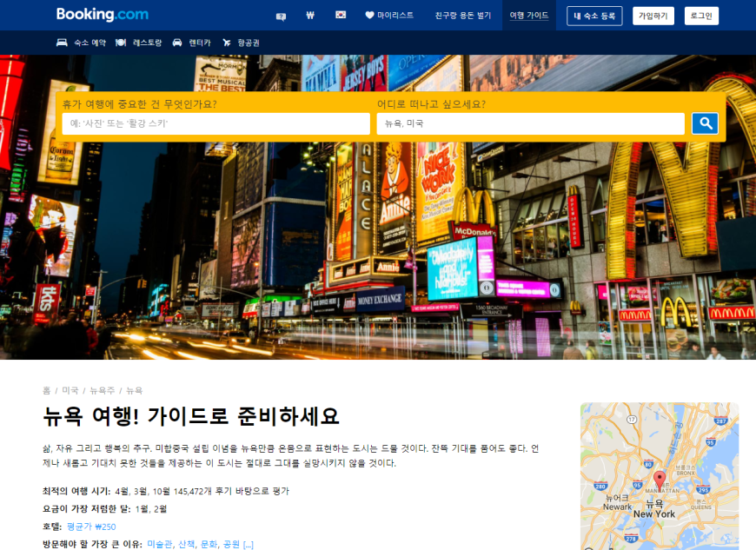756x550 pixels.
Task: Click the 뉴욕 breadcrumb item
Action: pos(135,390)
